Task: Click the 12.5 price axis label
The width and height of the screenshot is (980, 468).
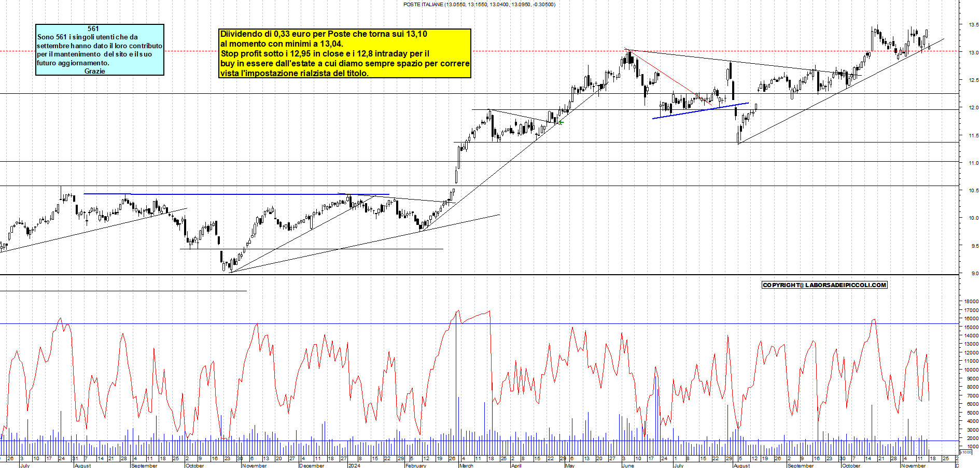Action: (x=973, y=80)
